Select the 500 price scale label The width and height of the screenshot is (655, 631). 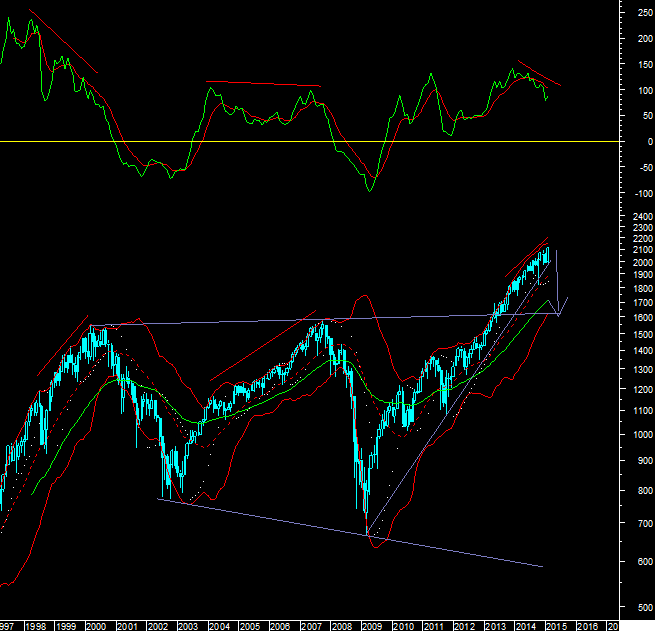click(645, 608)
